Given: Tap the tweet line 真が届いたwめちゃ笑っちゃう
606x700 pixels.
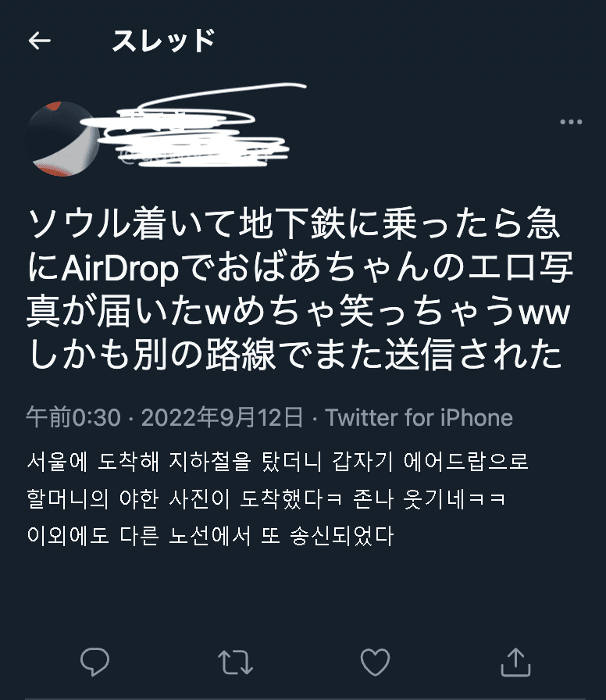Looking at the screenshot, I should (x=298, y=311).
